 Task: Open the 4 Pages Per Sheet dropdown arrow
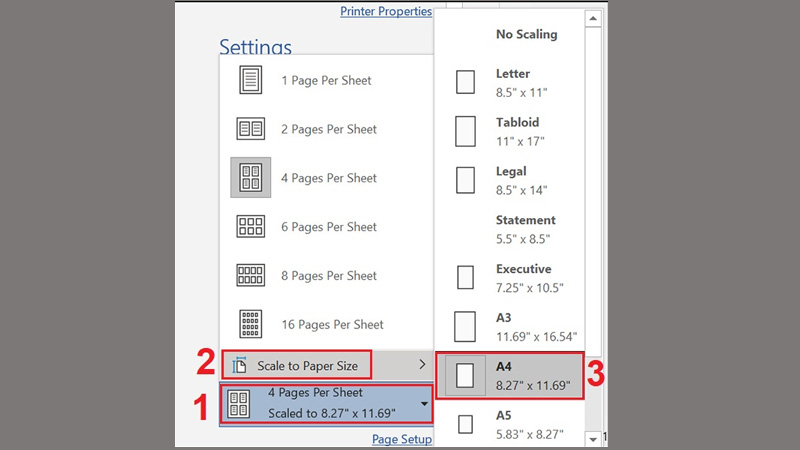424,404
